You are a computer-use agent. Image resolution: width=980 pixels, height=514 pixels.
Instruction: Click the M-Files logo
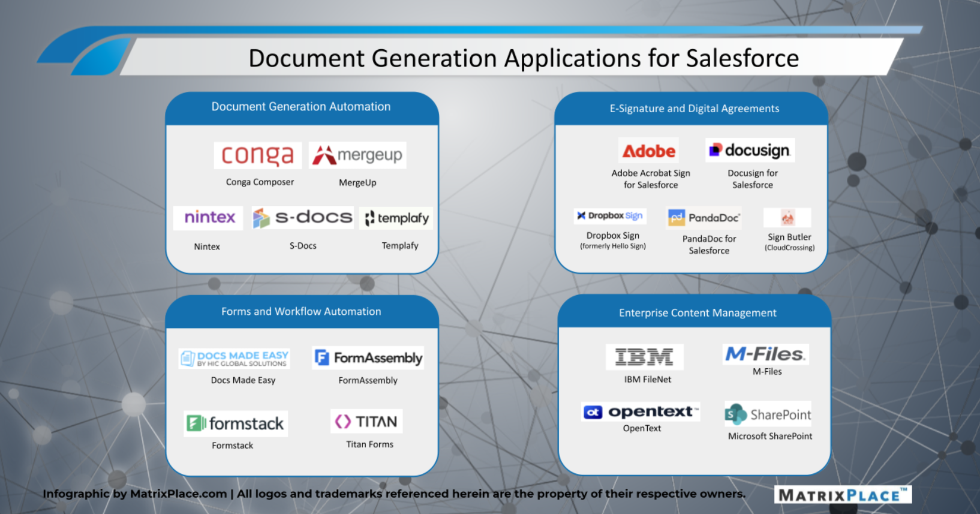(x=766, y=354)
